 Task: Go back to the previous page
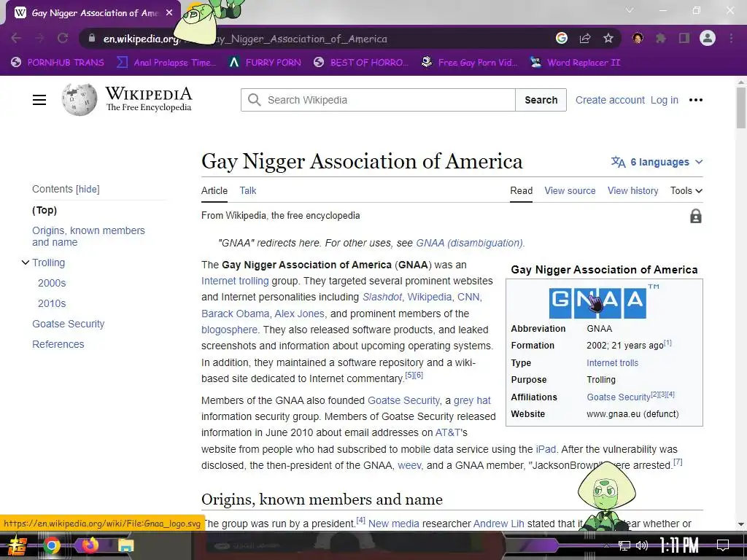[16, 38]
